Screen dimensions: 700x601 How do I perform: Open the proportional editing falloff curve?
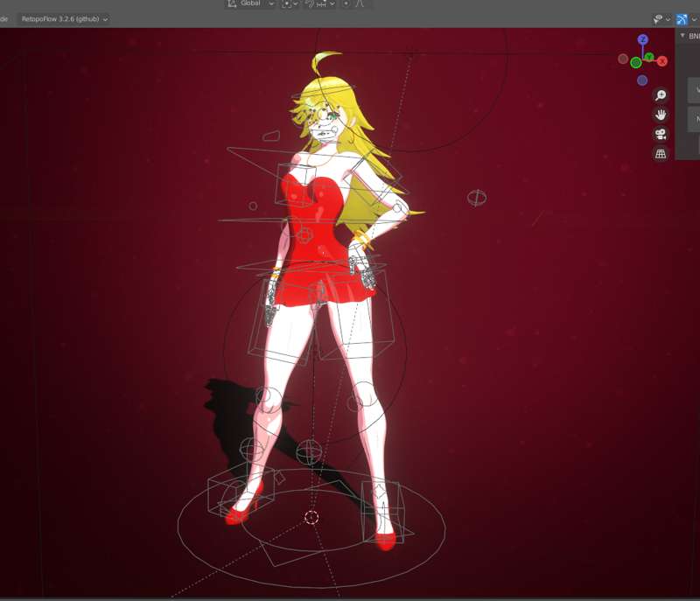[360, 3]
